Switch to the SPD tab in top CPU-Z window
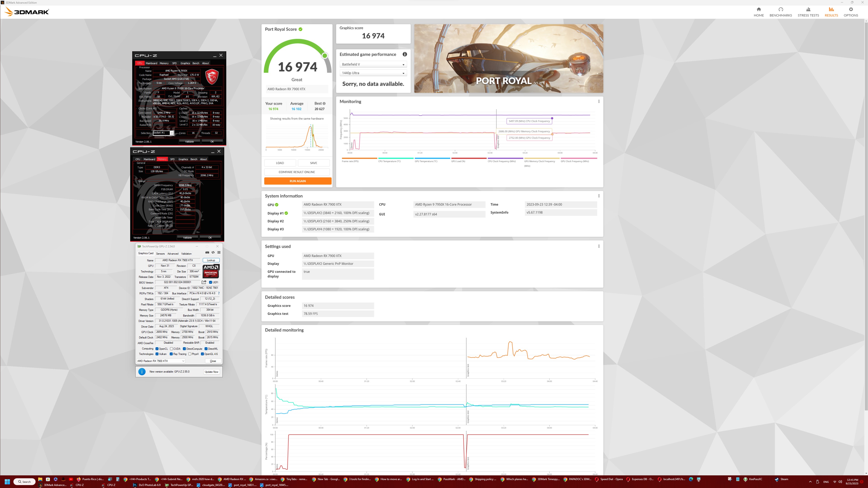The width and height of the screenshot is (868, 488). tap(174, 63)
